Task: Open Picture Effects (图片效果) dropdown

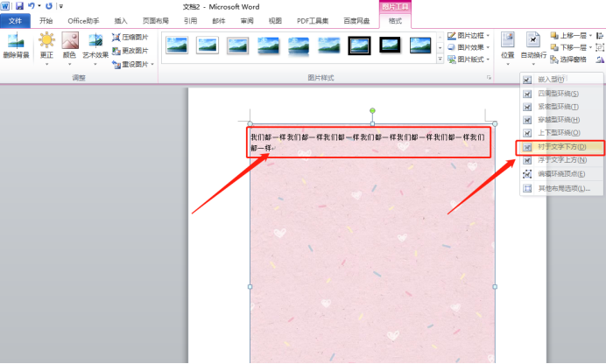Action: pos(469,47)
